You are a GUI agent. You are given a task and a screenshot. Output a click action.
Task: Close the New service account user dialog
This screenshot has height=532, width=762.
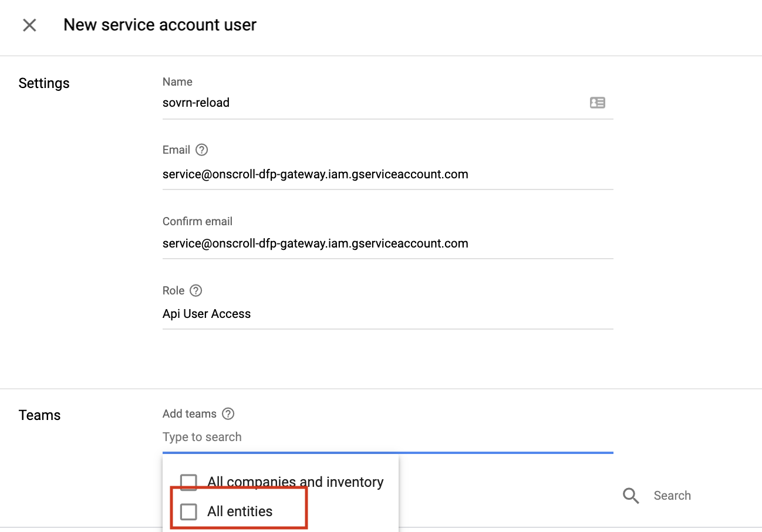pos(29,25)
